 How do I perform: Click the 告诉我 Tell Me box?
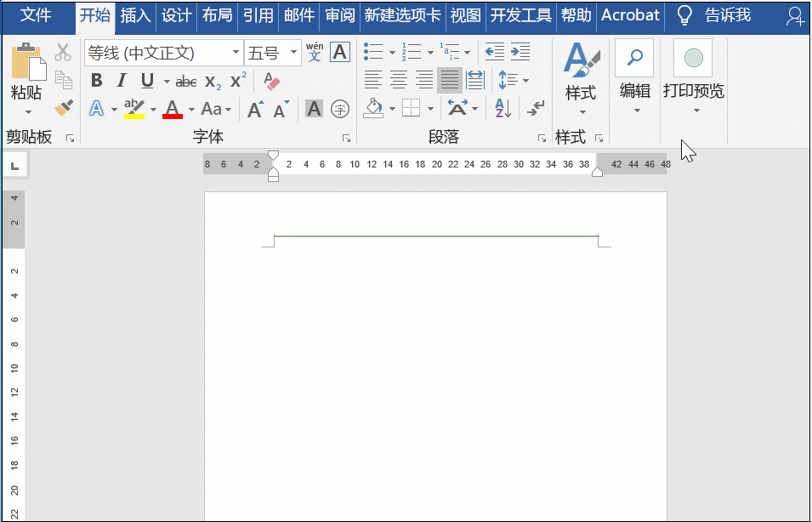point(728,15)
